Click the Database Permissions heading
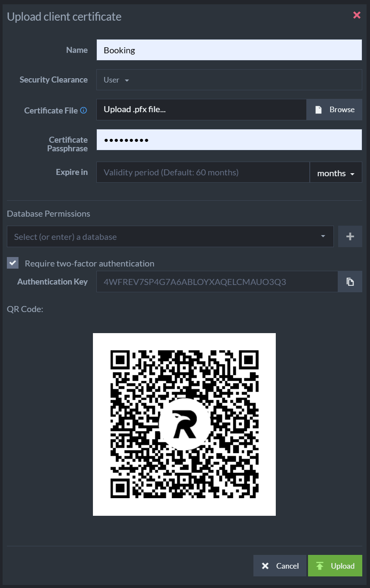 pos(49,214)
